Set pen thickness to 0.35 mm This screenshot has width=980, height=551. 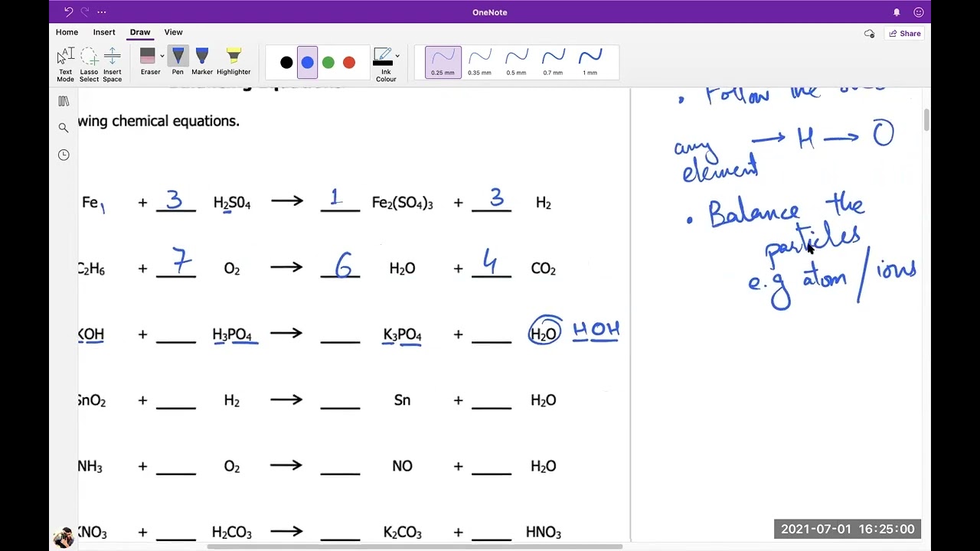tap(479, 62)
